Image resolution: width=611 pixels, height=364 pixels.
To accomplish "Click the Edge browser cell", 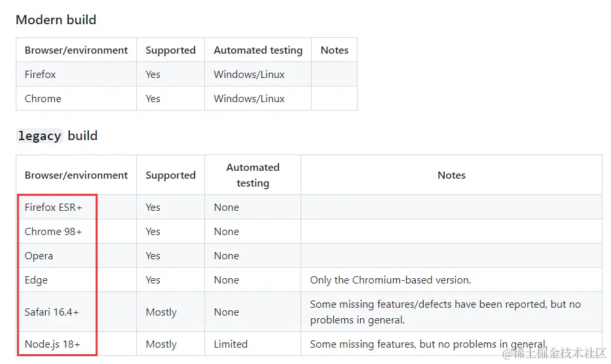I will pyautogui.click(x=36, y=280).
